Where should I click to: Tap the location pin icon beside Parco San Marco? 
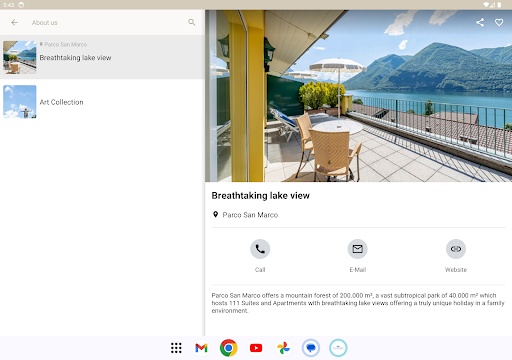click(x=215, y=215)
